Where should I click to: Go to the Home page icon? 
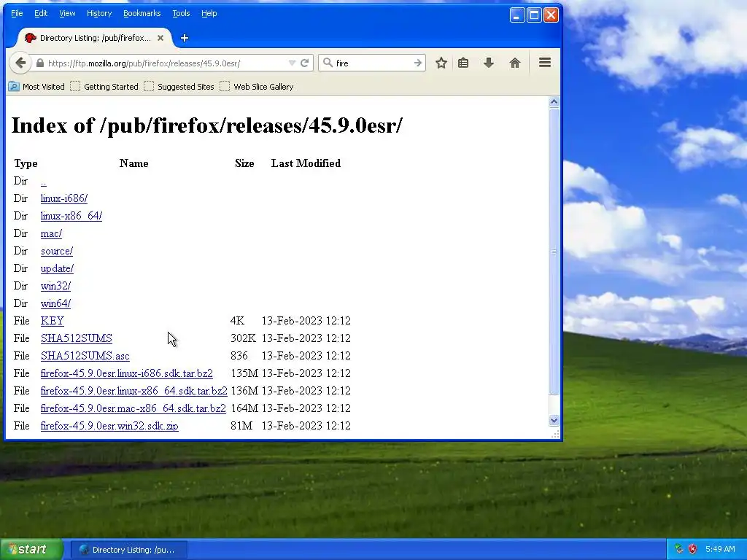[514, 63]
